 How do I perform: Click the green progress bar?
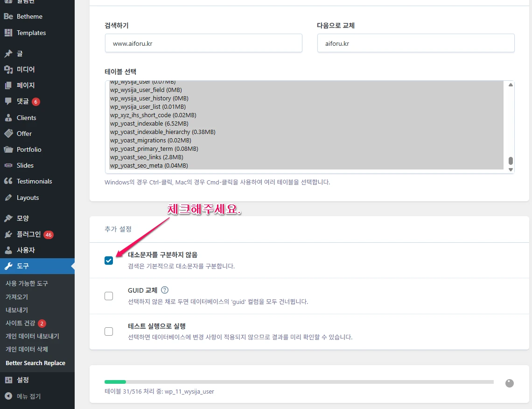[x=115, y=382]
